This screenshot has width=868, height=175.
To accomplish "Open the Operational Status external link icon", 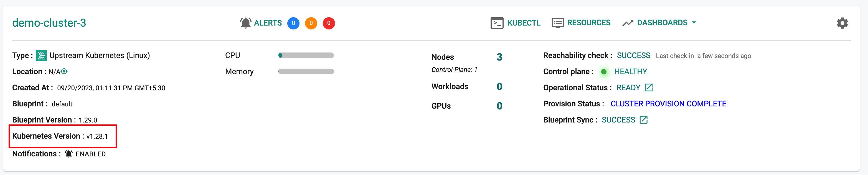I will [649, 87].
